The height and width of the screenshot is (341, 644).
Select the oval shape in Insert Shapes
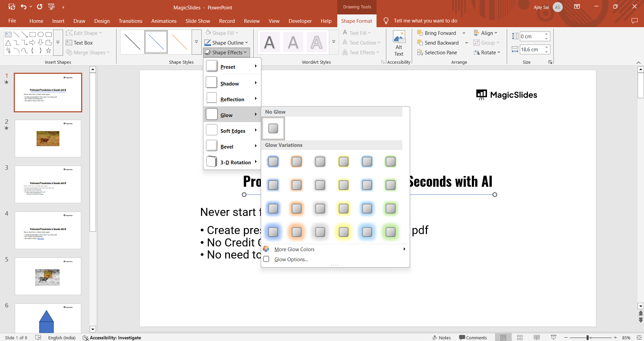[41, 35]
